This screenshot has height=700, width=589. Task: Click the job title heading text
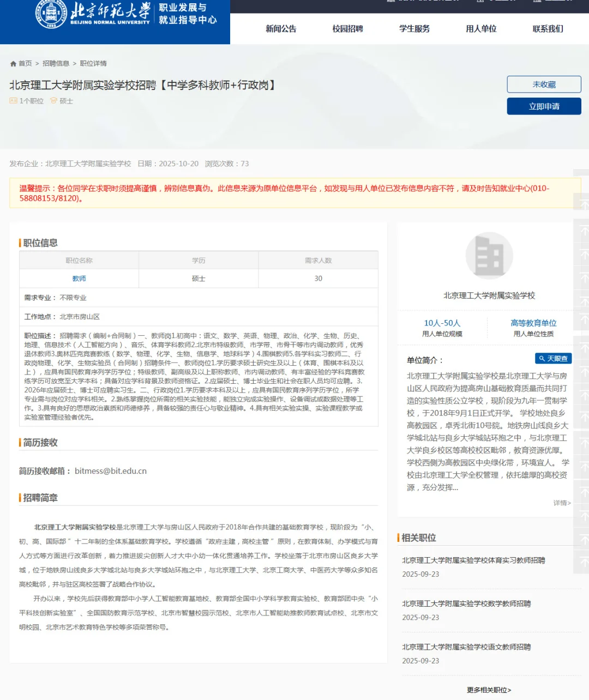[x=143, y=85]
